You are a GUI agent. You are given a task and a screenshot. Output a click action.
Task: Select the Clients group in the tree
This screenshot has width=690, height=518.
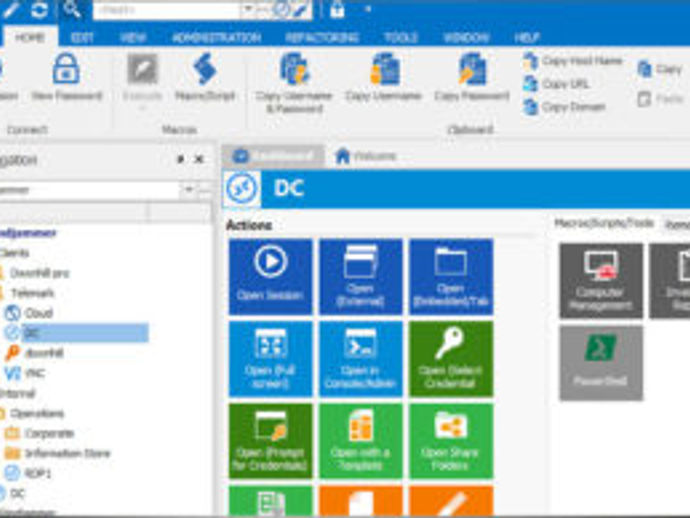tap(15, 253)
